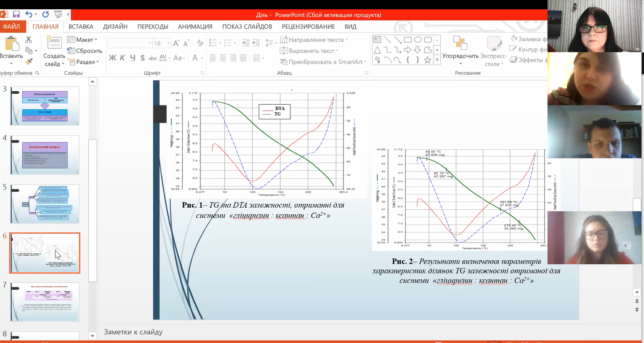Toggle italic К formatting
This screenshot has width=644, height=343.
click(x=122, y=58)
